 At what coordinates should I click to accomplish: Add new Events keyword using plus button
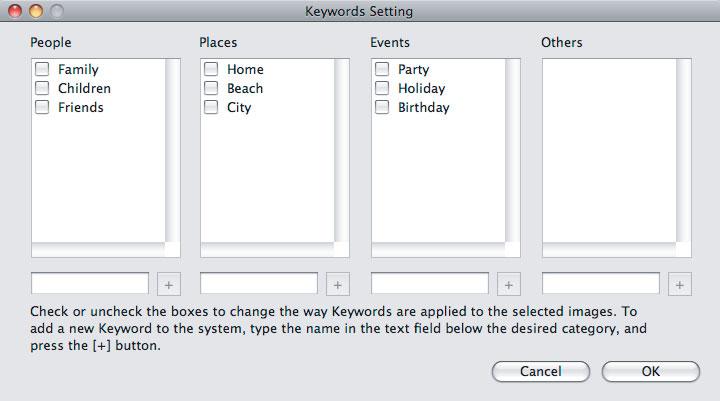[508, 284]
